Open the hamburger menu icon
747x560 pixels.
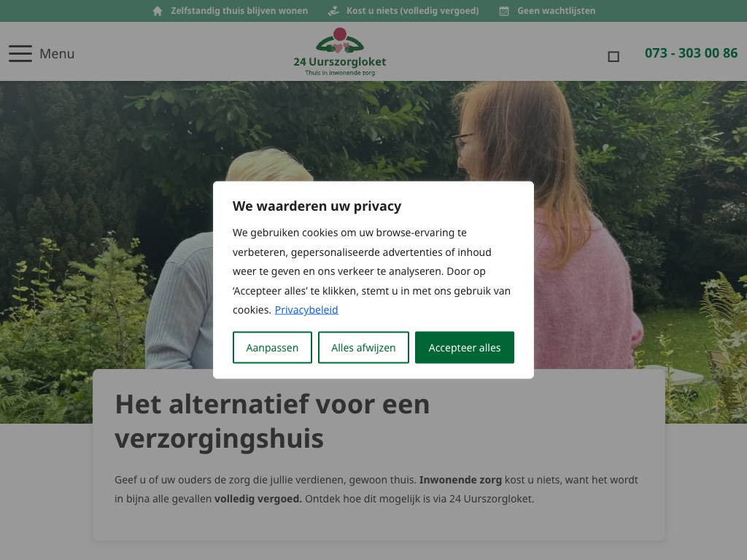[x=20, y=53]
